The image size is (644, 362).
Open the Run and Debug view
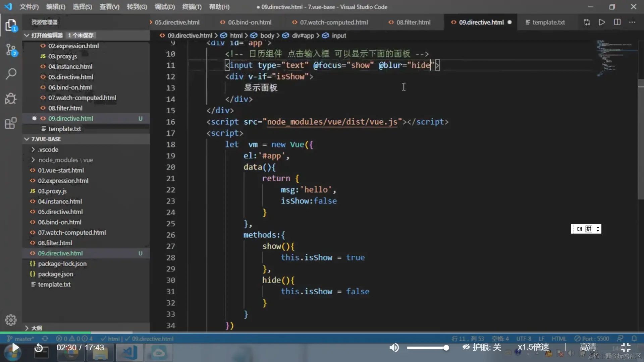(11, 99)
